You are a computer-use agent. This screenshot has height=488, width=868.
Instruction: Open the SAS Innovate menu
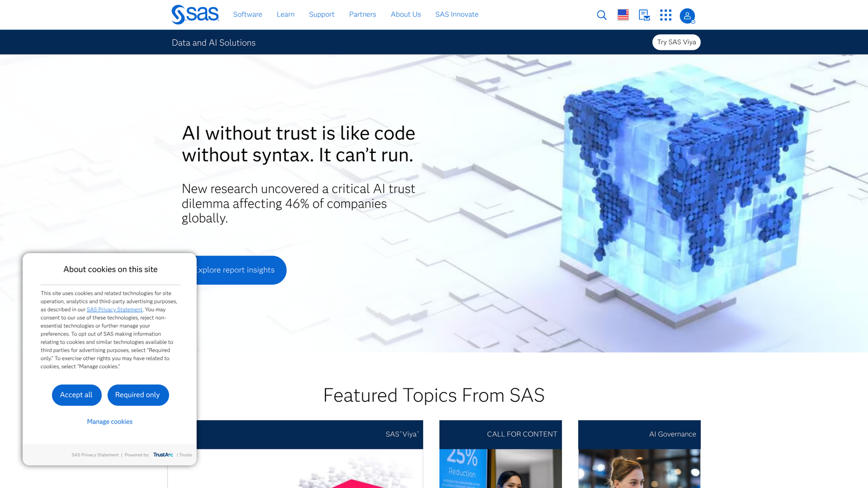click(457, 15)
